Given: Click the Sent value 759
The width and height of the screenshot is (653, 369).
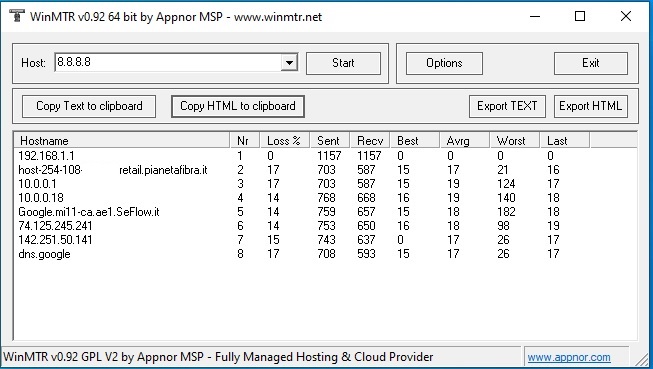Looking at the screenshot, I should [x=326, y=212].
